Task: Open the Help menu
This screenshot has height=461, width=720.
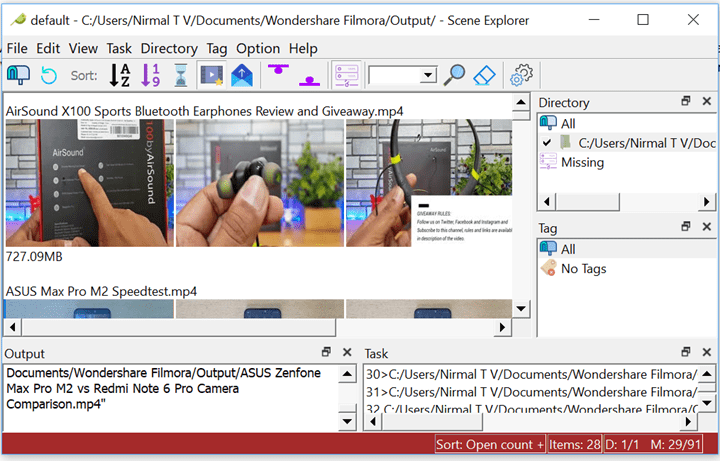Action: point(303,48)
